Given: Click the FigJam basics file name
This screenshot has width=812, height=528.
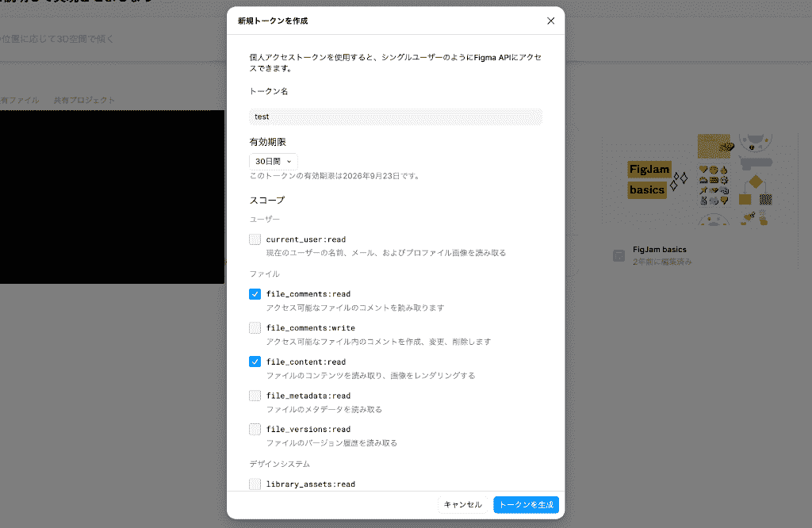Looking at the screenshot, I should pyautogui.click(x=659, y=250).
